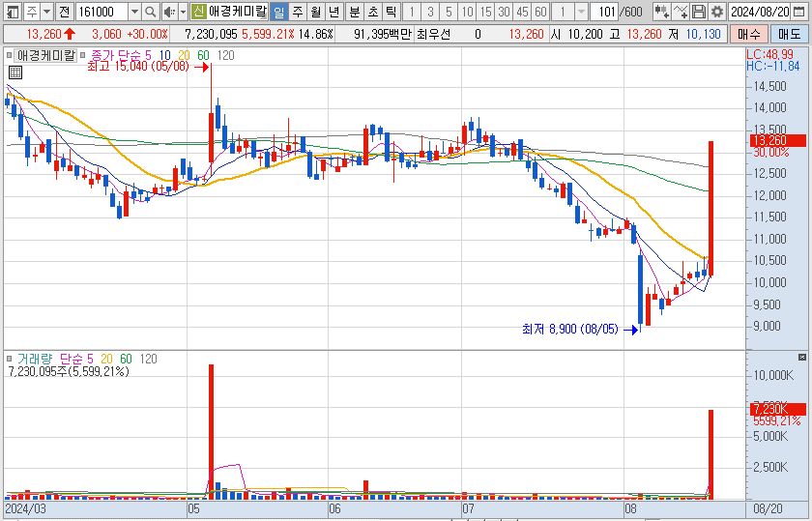Viewport: 812px width, 521px height.
Task: Click the 매수 buy button
Action: click(x=749, y=35)
